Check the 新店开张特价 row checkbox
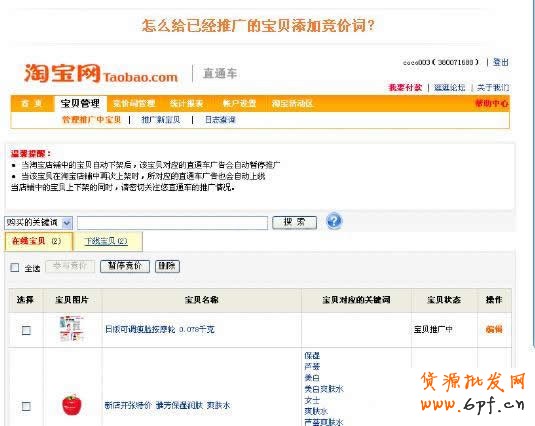Screen dimensions: 535x426 tap(26, 406)
